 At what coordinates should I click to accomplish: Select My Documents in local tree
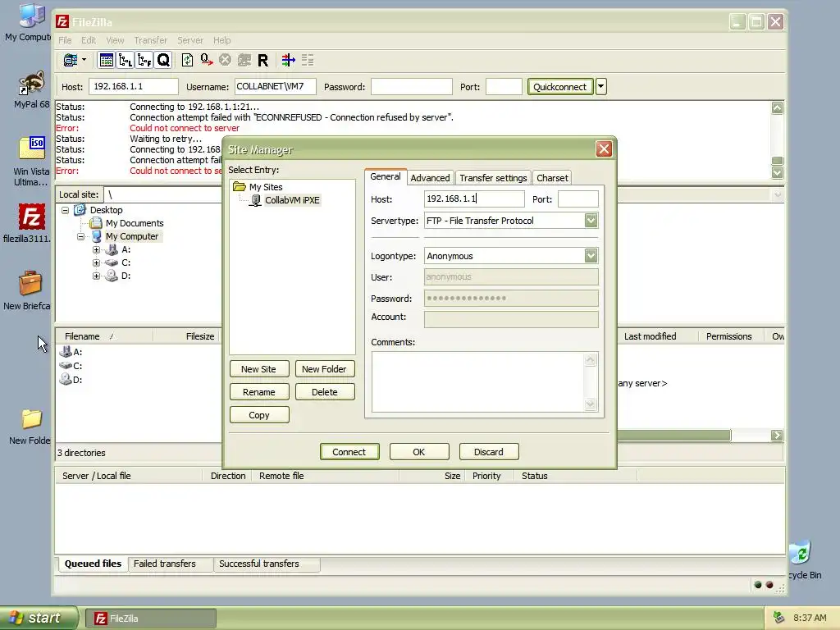point(134,223)
